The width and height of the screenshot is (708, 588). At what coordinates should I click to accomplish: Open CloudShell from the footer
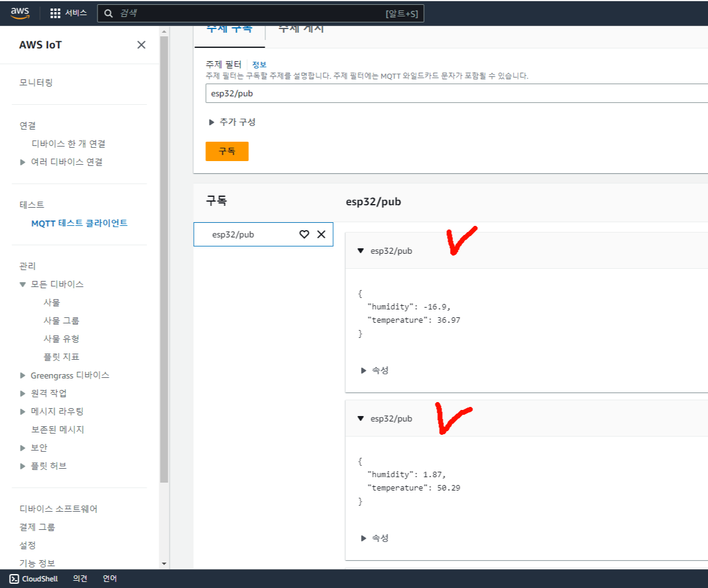(34, 578)
